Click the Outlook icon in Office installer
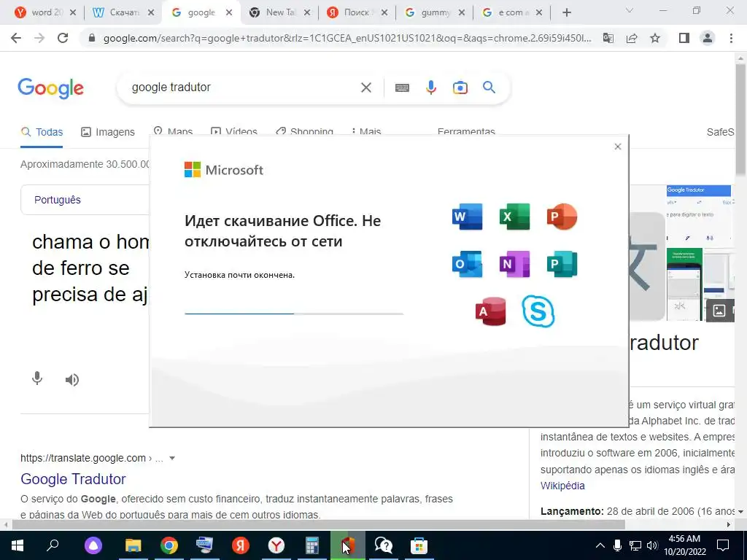Screen dimensions: 747x560 click(467, 264)
